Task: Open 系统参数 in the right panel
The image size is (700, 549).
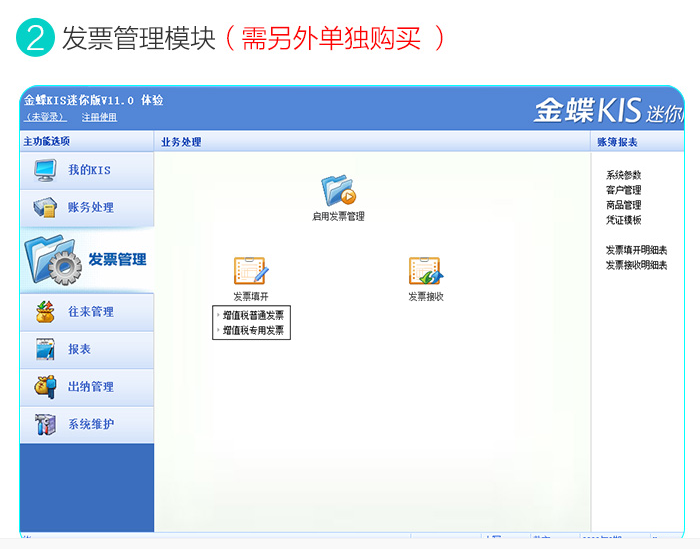Action: 623,175
